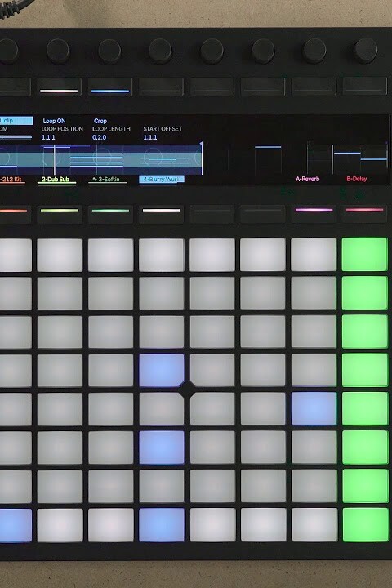This screenshot has width=392, height=588.
Task: Toggle the Loop ON label on display
Action: coord(54,121)
